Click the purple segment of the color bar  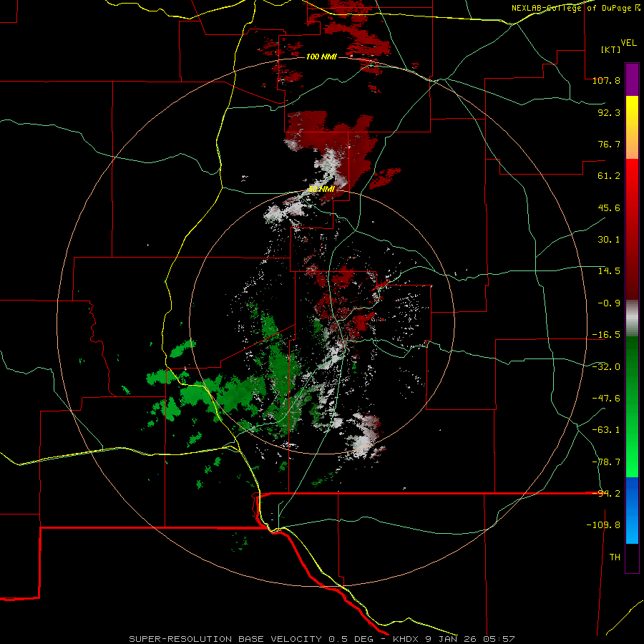[632, 79]
